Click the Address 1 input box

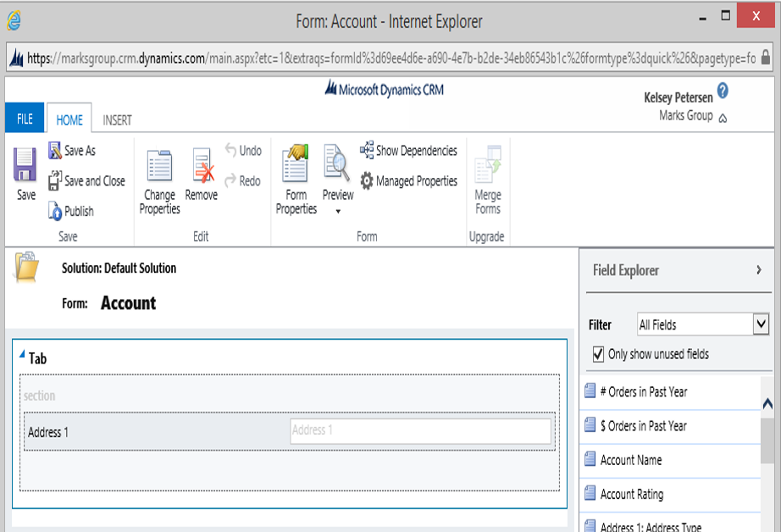(420, 431)
